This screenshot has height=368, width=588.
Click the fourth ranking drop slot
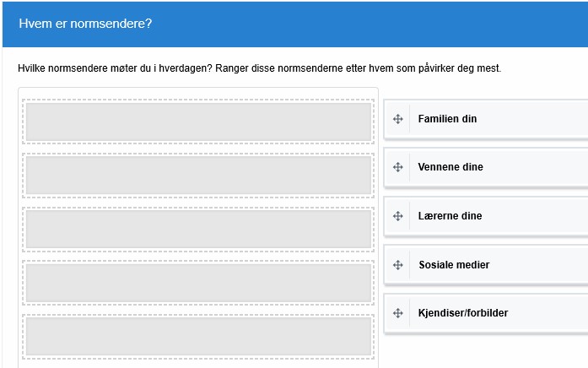[198, 283]
